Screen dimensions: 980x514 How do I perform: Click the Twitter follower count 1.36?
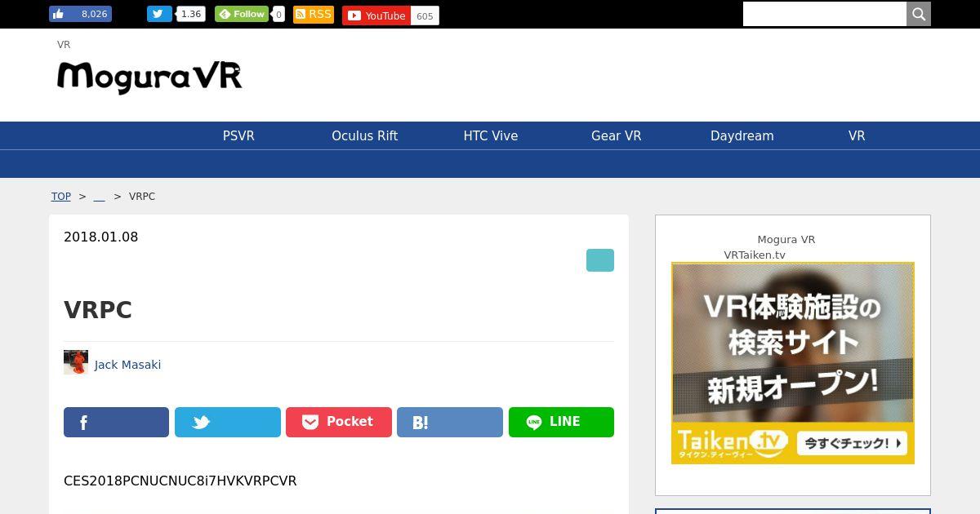tap(191, 14)
